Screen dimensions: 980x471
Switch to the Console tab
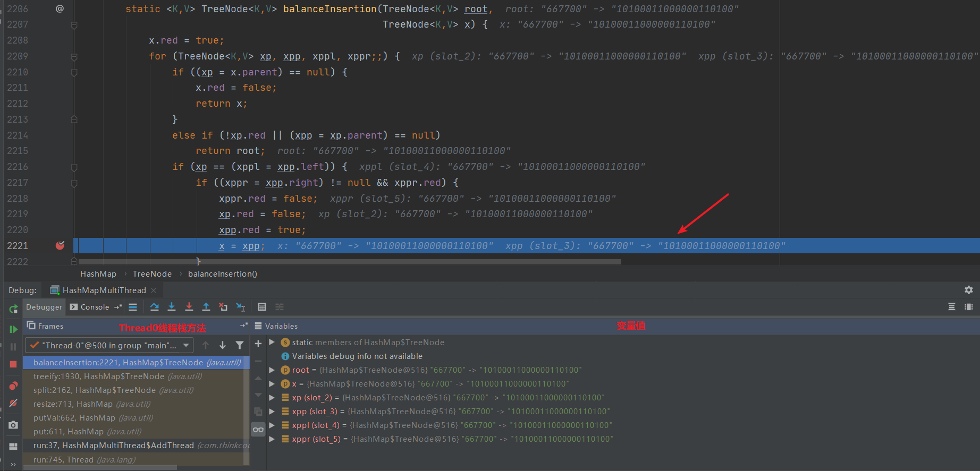pos(89,307)
